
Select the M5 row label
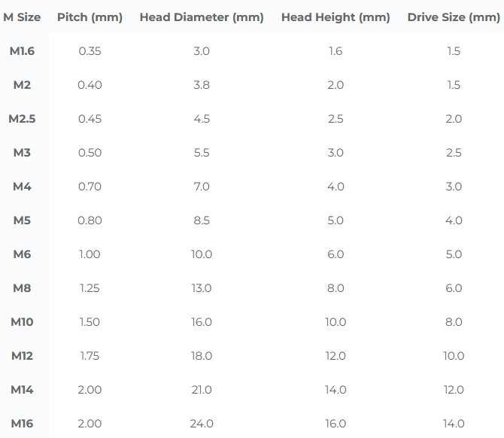pyautogui.click(x=22, y=221)
